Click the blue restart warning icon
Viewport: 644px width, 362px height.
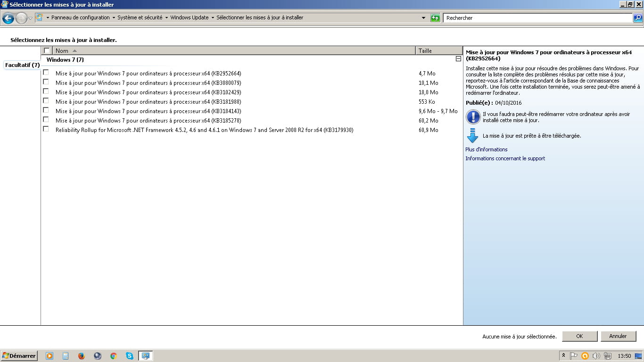pos(473,117)
